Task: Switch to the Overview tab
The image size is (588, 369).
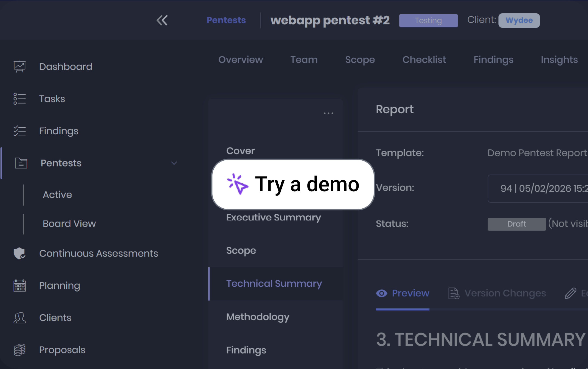Action: (240, 60)
